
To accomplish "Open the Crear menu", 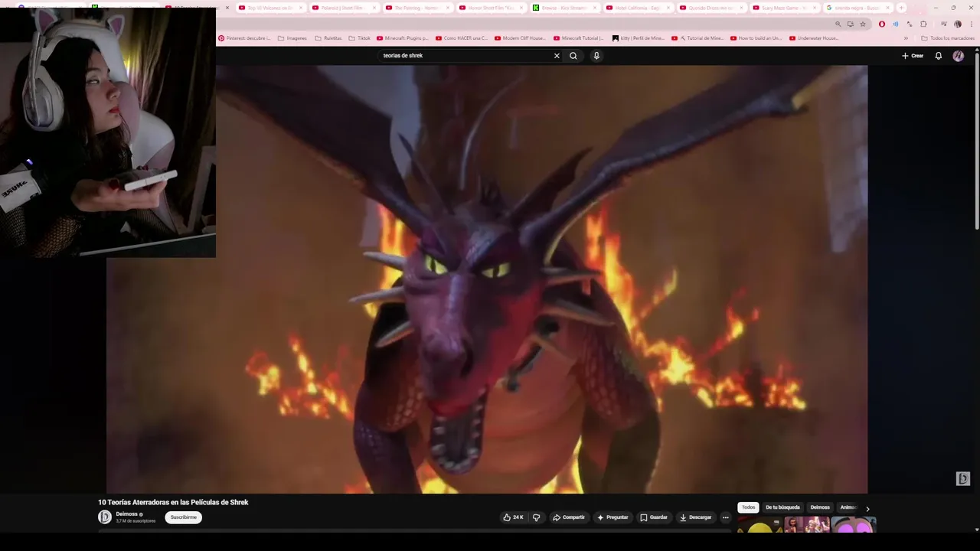I will [x=913, y=56].
